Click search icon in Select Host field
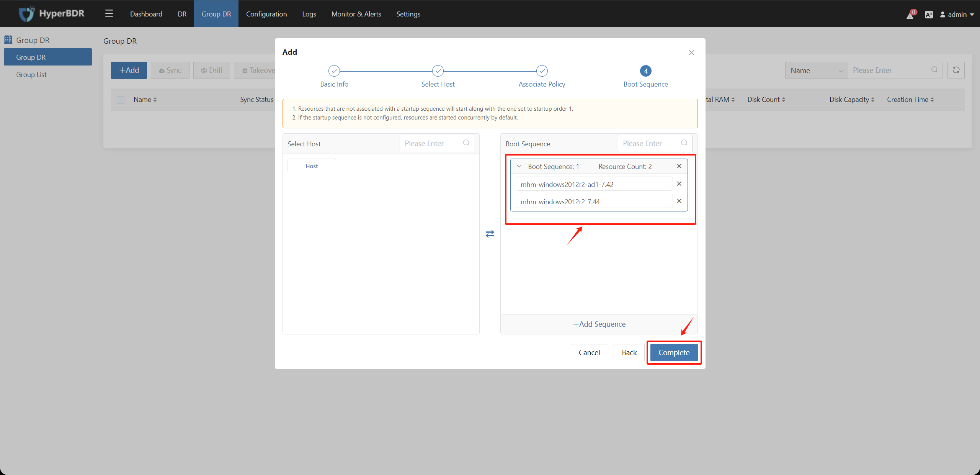Screen dimensions: 980x475 coord(466,143)
